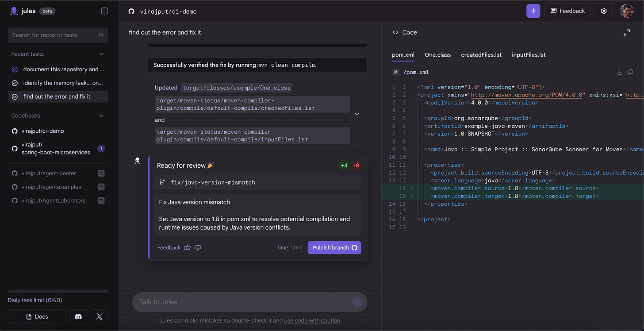Collapse the Recent tasks section
The image size is (644, 331).
pyautogui.click(x=101, y=54)
